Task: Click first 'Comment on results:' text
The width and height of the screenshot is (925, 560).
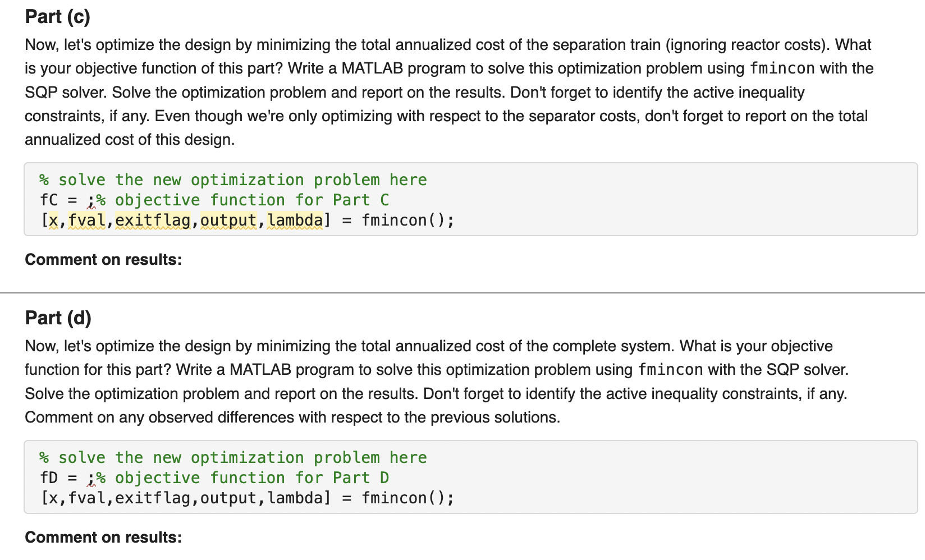Action: 103,260
